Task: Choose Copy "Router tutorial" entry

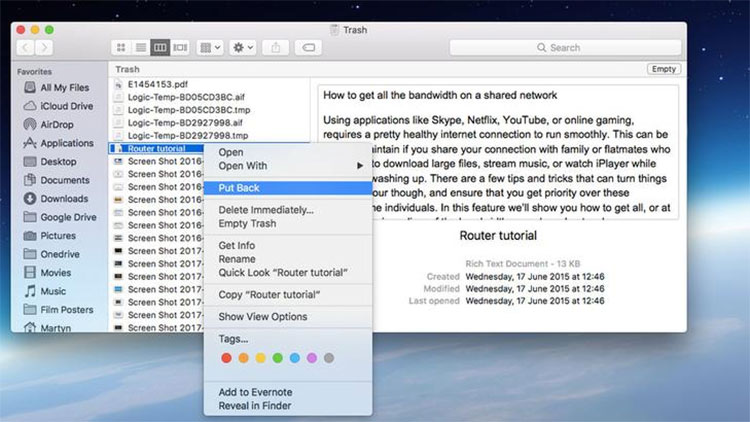Action: 287,295
